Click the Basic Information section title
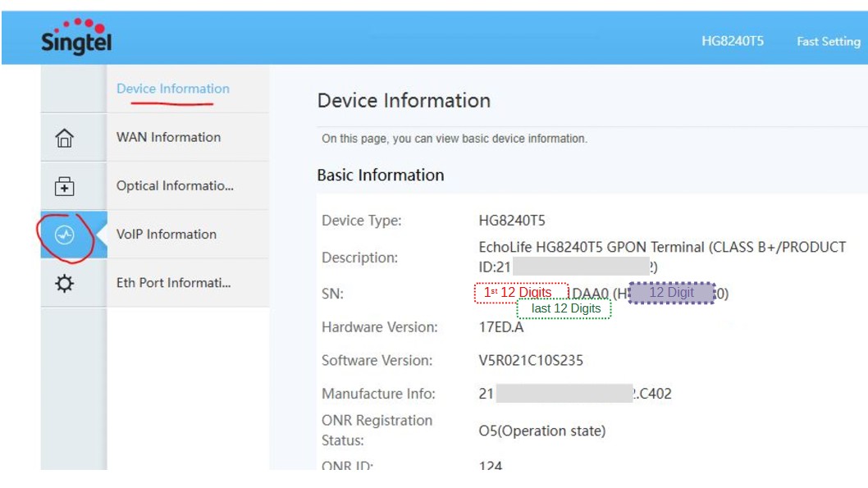The height and width of the screenshot is (488, 868). 381,175
